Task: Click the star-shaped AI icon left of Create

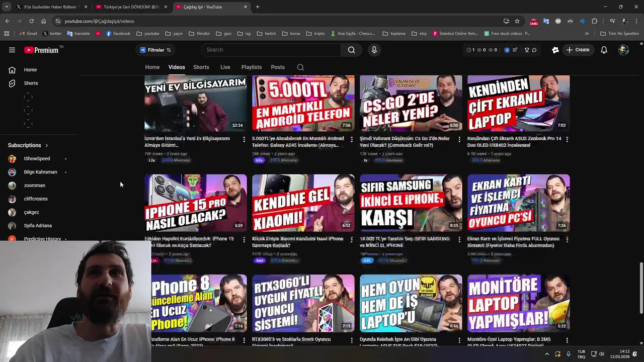Action: (x=555, y=50)
